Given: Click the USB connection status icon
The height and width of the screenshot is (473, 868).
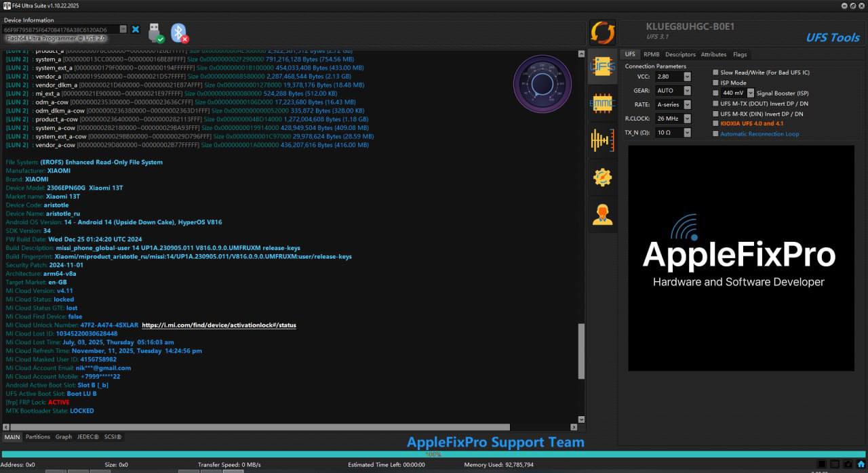Looking at the screenshot, I should click(x=156, y=32).
